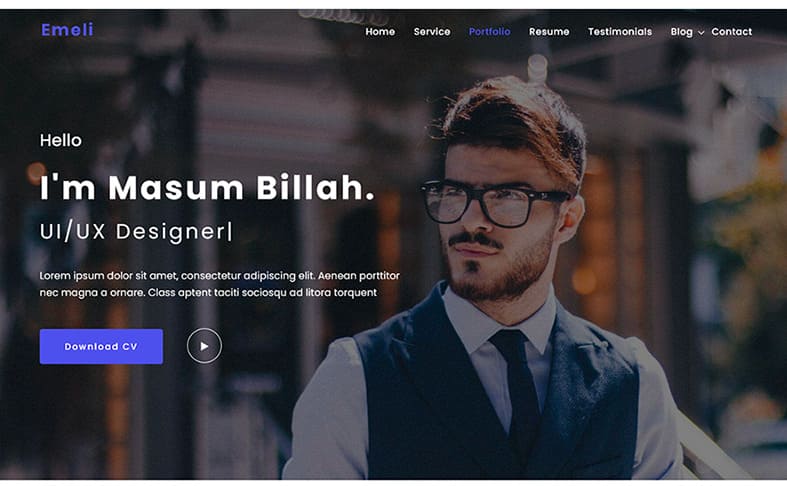Image resolution: width=787 pixels, height=486 pixels.
Task: Navigate to Testimonials
Action: (620, 32)
